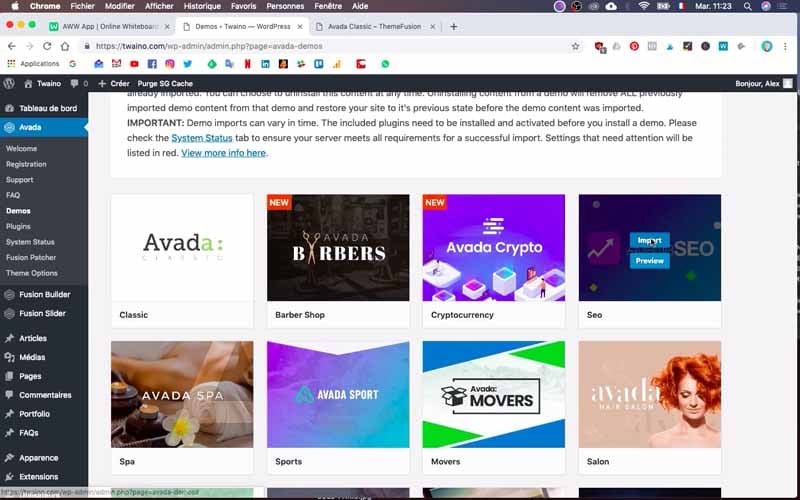800x500 pixels.
Task: Open Pages in sidebar
Action: coord(44,376)
